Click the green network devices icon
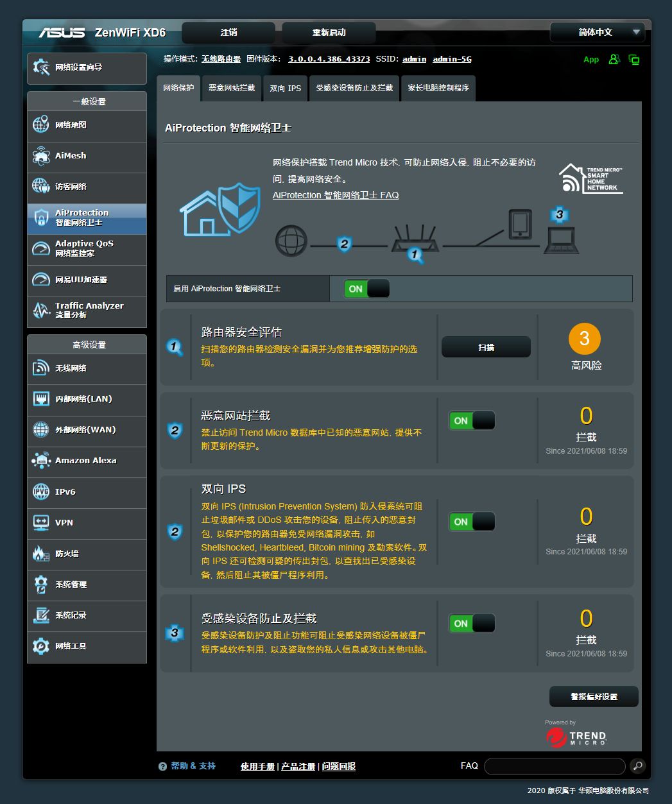 click(x=634, y=60)
